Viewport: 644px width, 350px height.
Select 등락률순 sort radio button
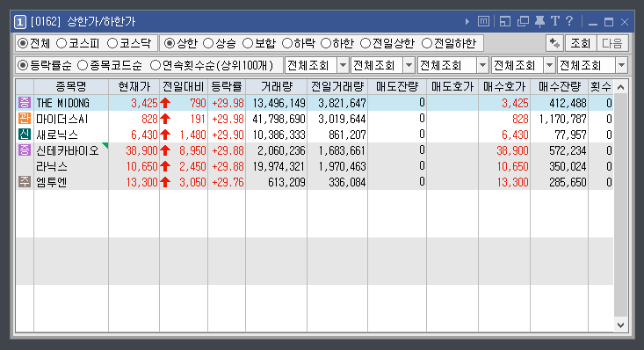[24, 65]
